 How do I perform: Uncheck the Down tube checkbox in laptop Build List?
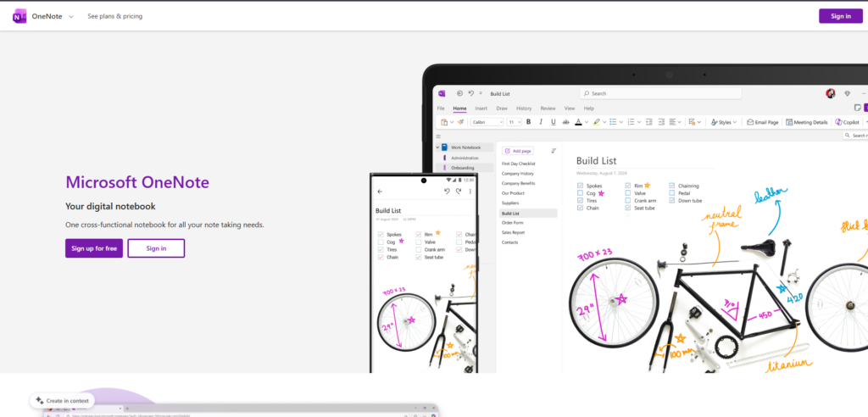672,201
